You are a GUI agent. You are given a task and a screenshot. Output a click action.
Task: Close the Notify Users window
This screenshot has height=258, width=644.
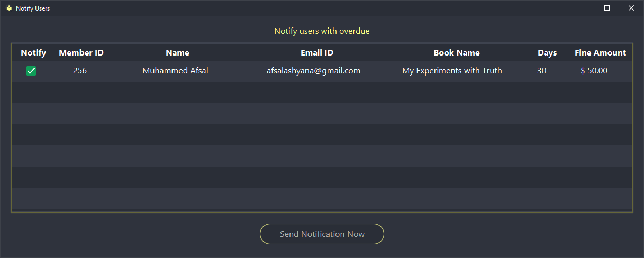631,8
